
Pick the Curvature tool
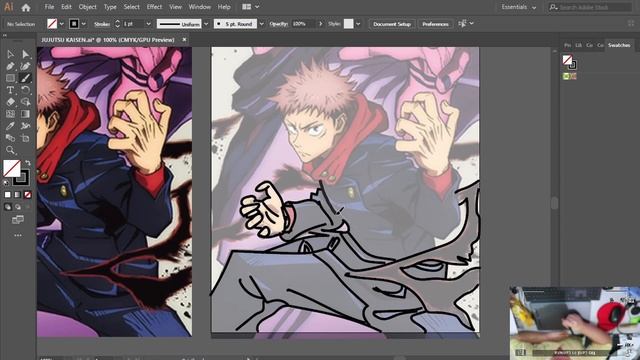click(x=25, y=66)
